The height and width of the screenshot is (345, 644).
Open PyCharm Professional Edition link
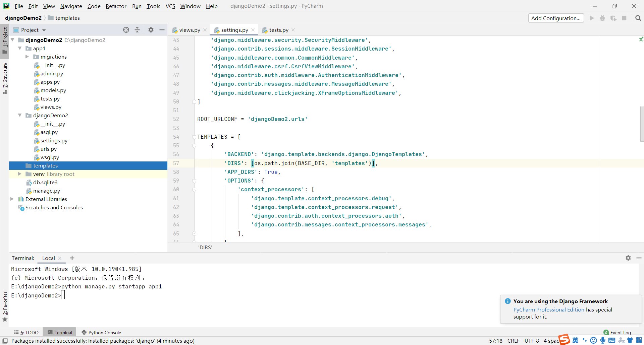coord(549,309)
